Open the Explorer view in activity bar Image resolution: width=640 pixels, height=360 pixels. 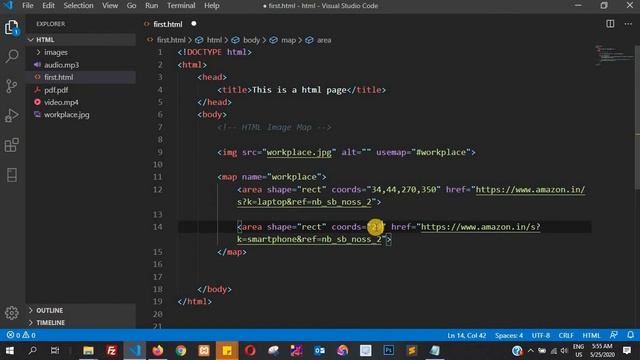12,27
